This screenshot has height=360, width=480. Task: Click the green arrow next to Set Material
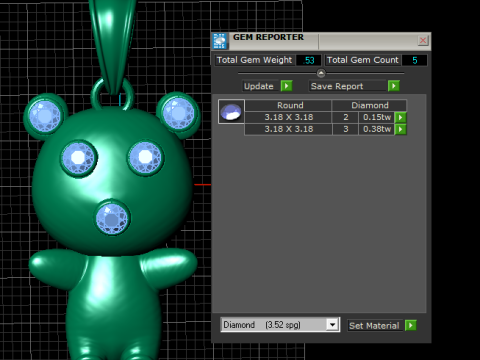(x=411, y=325)
